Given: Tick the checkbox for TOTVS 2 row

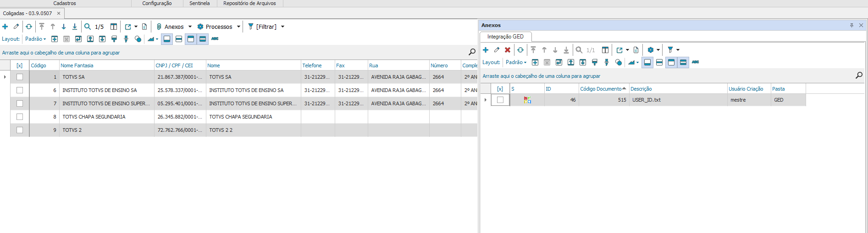Looking at the screenshot, I should pos(20,130).
